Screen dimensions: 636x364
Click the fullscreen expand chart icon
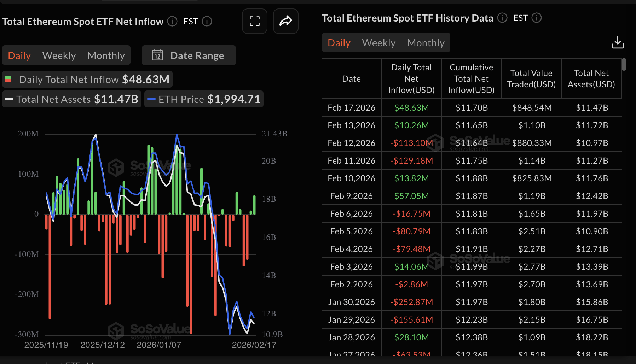coord(254,21)
